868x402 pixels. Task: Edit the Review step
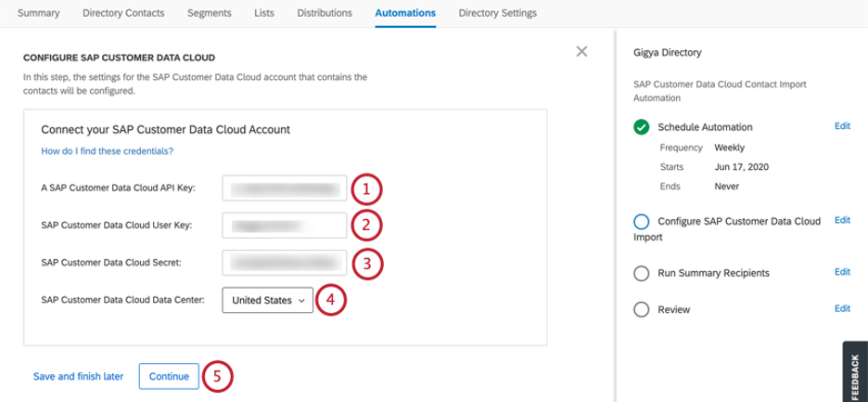coord(842,308)
